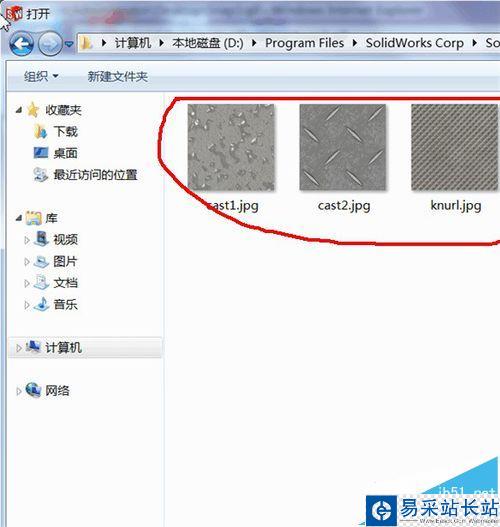The image size is (500, 527).
Task: Click the 音乐 library icon
Action: (41, 304)
